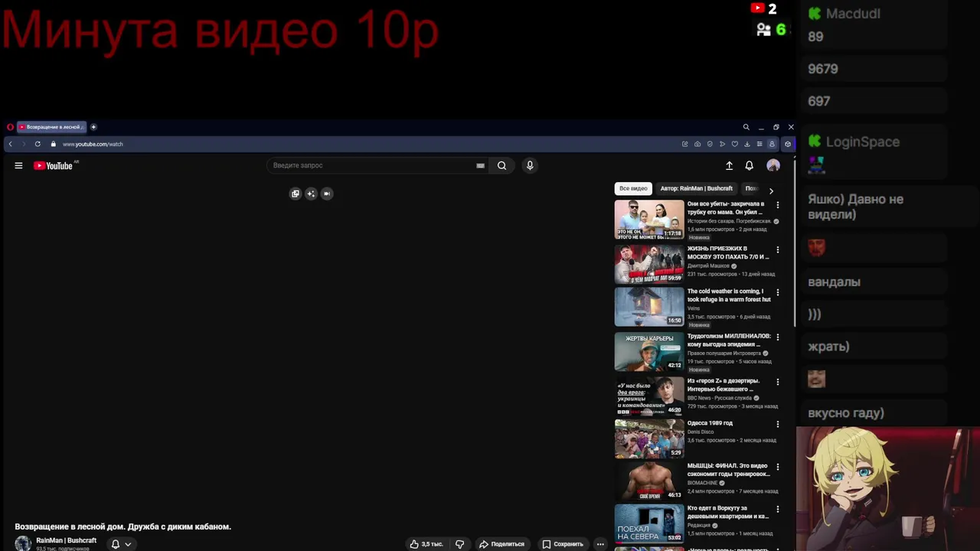Open thumbnail of "Они все убиты" video

649,220
